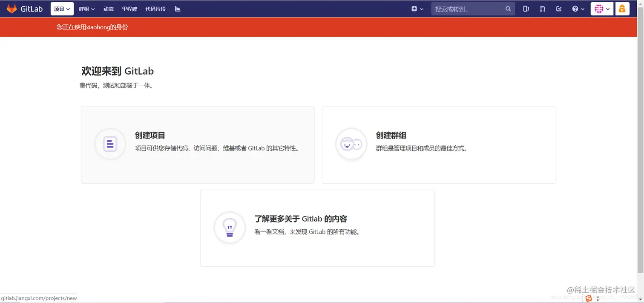
Task: Open the To-Do list checkmark icon
Action: click(558, 9)
